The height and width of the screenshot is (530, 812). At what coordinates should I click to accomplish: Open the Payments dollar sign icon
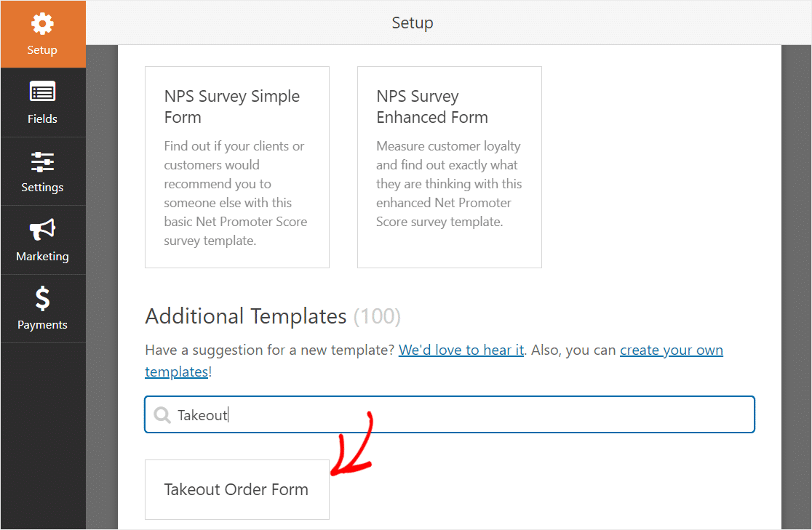42,298
